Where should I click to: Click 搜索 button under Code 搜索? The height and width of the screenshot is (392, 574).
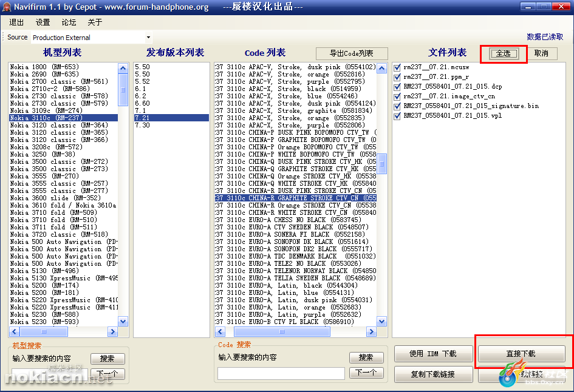pos(366,357)
